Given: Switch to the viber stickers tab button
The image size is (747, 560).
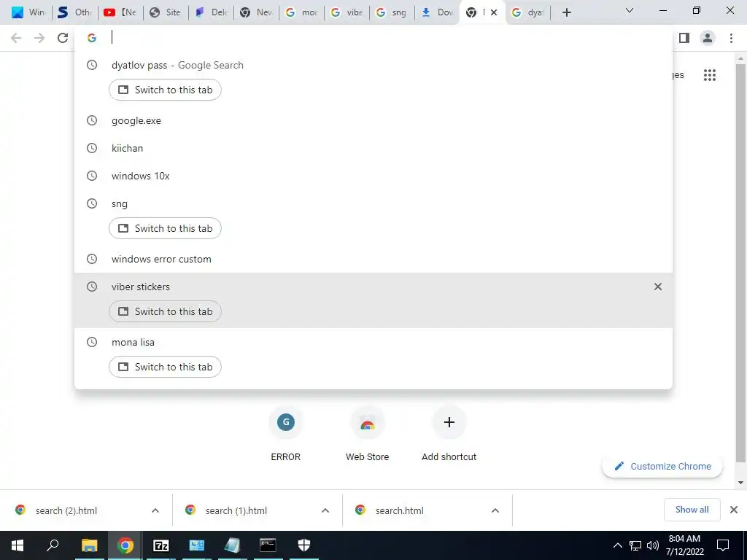Looking at the screenshot, I should [x=165, y=311].
